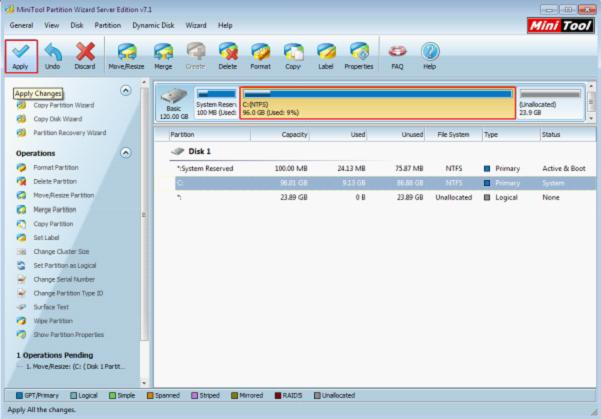Choose Format Partition operation
The height and width of the screenshot is (419, 601).
(x=48, y=168)
